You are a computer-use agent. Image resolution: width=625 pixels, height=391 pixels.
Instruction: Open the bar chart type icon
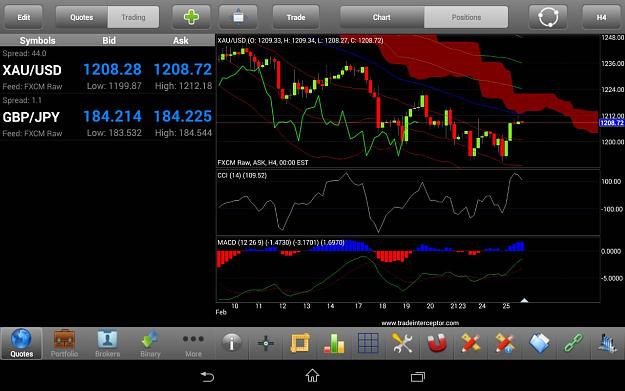click(x=334, y=343)
